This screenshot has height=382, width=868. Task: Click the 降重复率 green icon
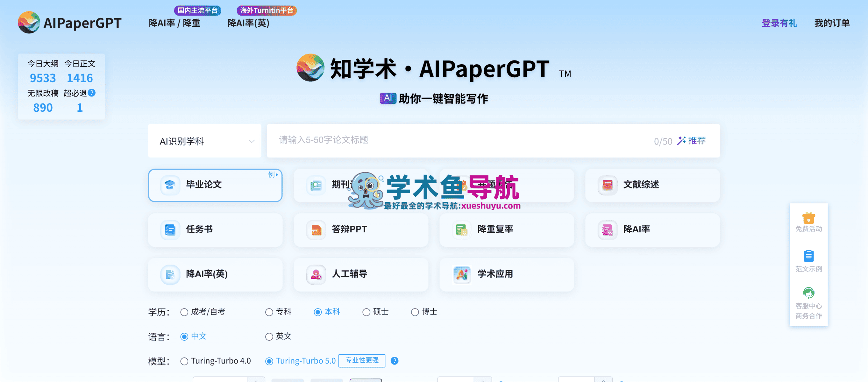461,230
